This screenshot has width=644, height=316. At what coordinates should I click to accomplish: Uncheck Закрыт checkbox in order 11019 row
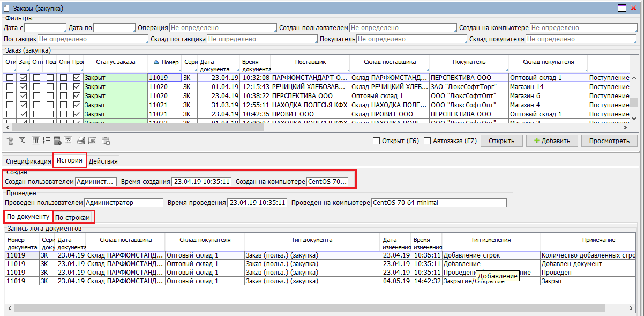tap(23, 78)
